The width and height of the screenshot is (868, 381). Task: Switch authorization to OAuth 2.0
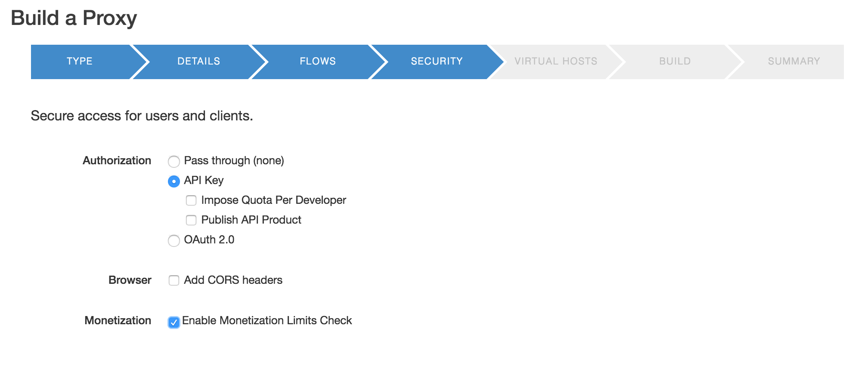pos(174,241)
